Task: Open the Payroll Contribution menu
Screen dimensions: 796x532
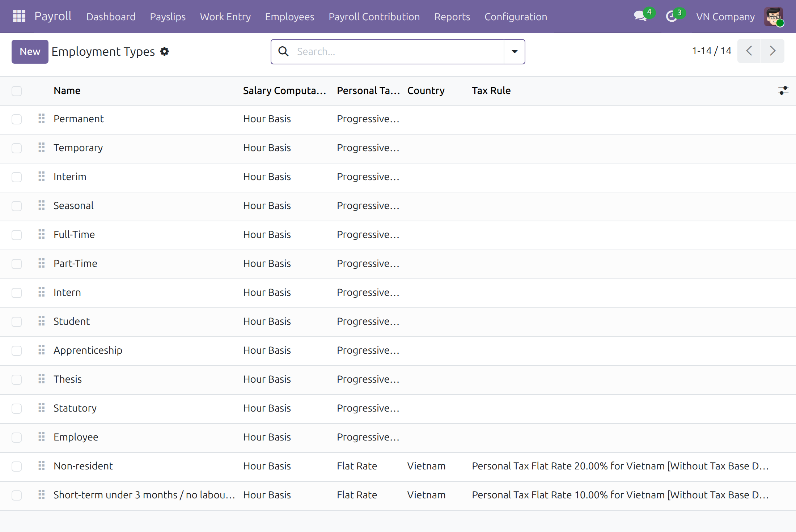Action: (x=374, y=17)
